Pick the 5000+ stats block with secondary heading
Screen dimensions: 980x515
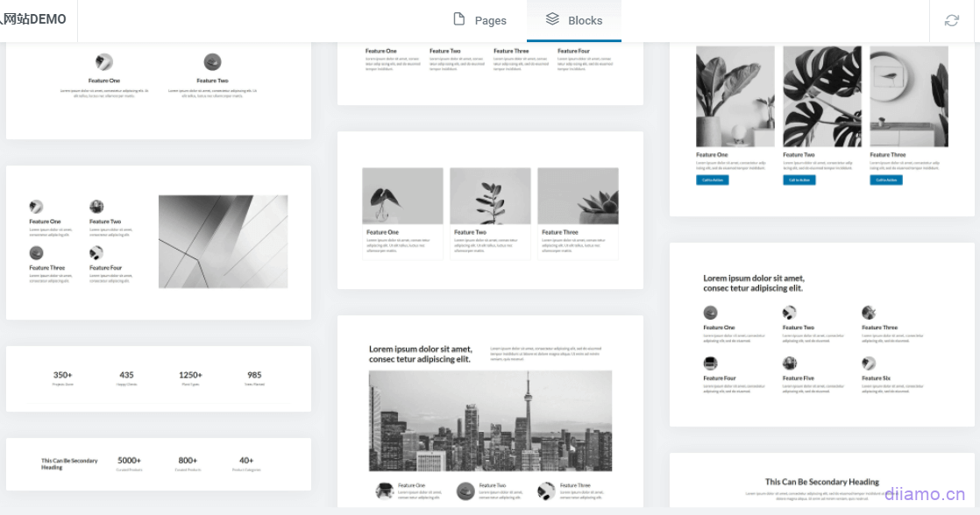click(x=159, y=464)
